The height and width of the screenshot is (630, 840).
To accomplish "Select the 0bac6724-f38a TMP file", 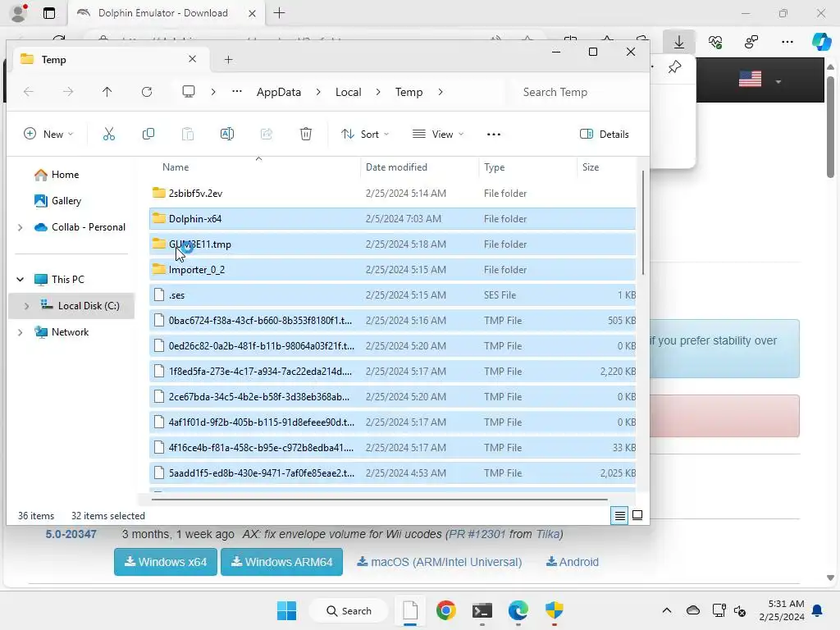I will [392, 321].
